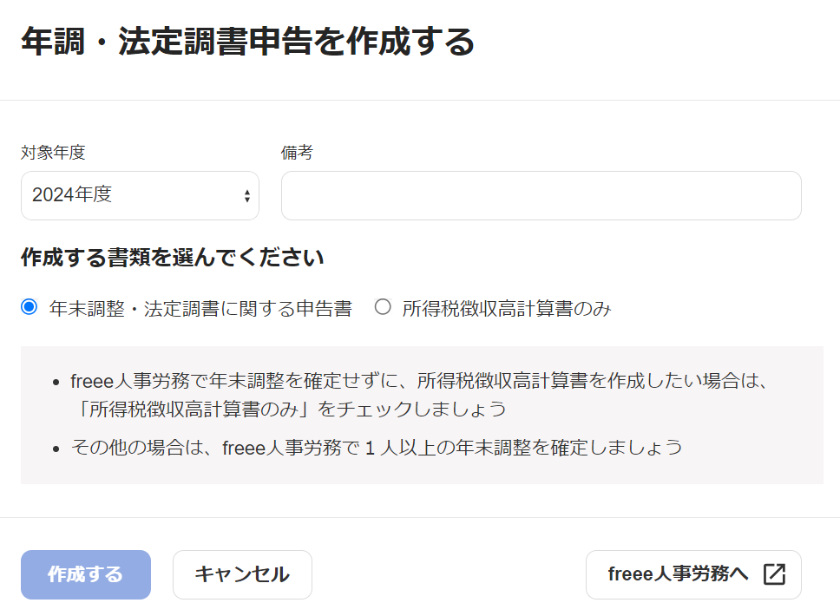Click the external link icon beside freee人事労務へ
Screen dimensions: 840x616
tap(774, 574)
